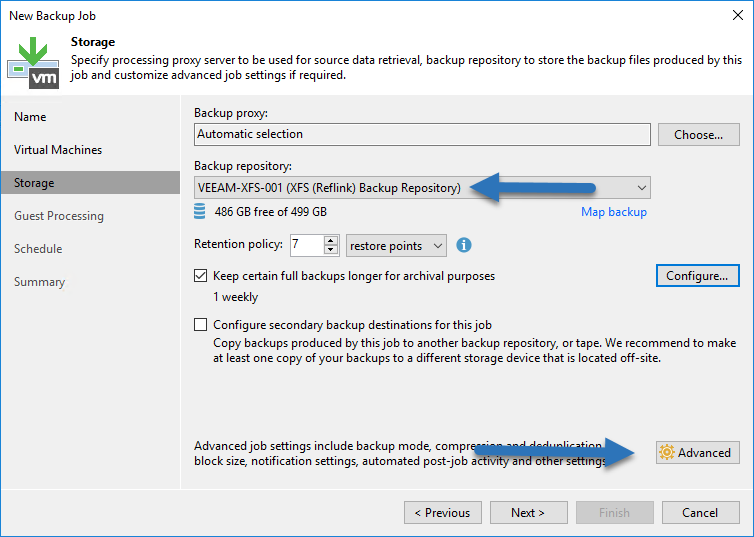
Task: Increase retention policy value with up arrow
Action: click(x=331, y=240)
